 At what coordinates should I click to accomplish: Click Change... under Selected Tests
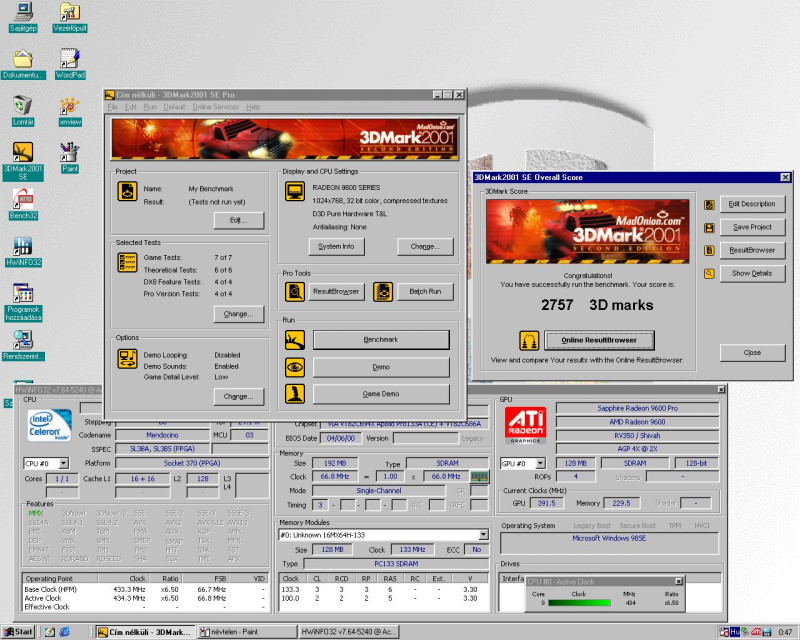pyautogui.click(x=239, y=314)
